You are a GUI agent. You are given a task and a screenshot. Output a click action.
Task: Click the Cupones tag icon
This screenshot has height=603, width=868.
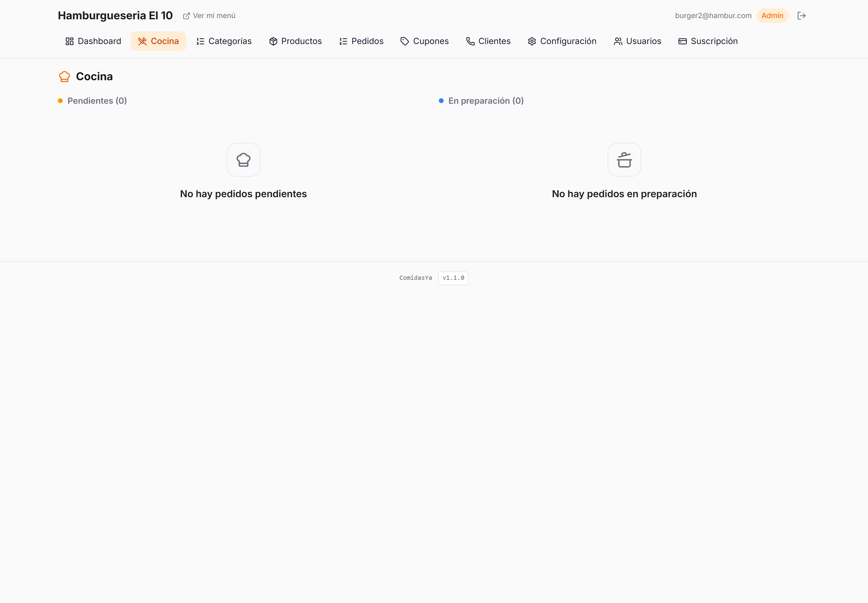[x=404, y=41]
